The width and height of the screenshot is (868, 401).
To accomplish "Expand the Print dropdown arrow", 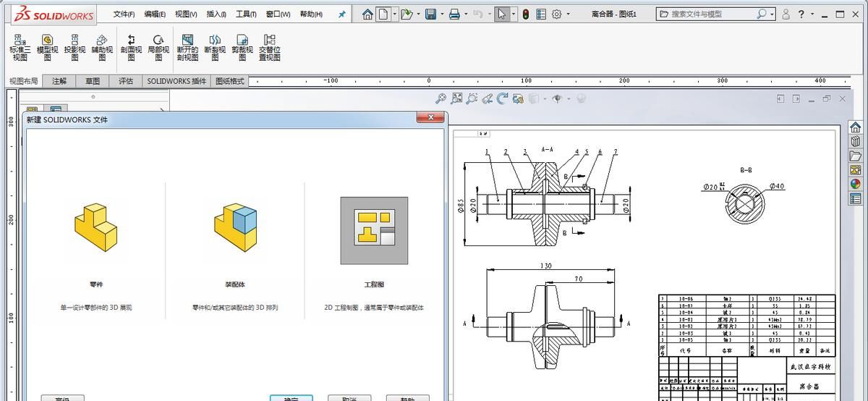I will [x=466, y=14].
